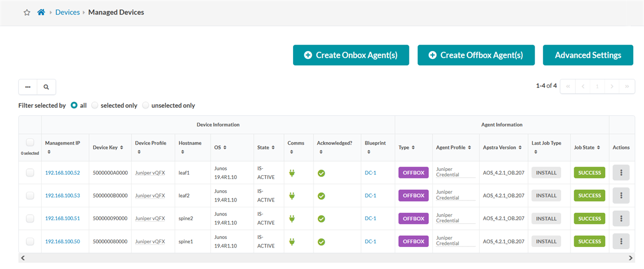Click the green comms plug icon for leaf2
Image resolution: width=644 pixels, height=269 pixels.
point(292,196)
